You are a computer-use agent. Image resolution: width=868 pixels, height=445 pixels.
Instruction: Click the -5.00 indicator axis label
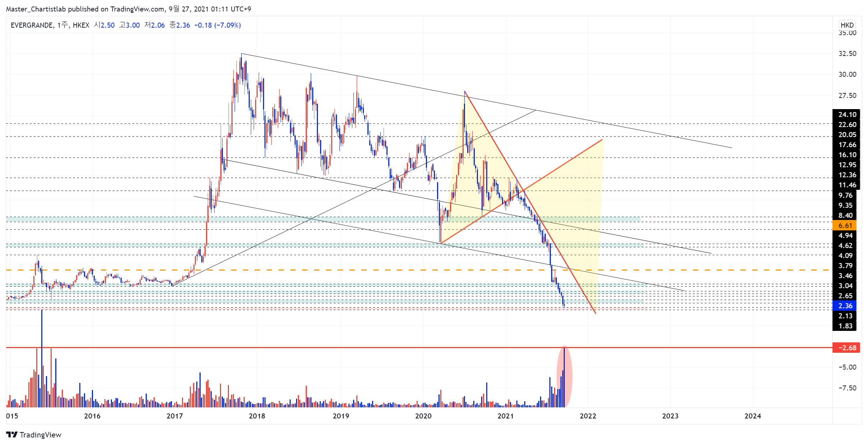(x=847, y=367)
